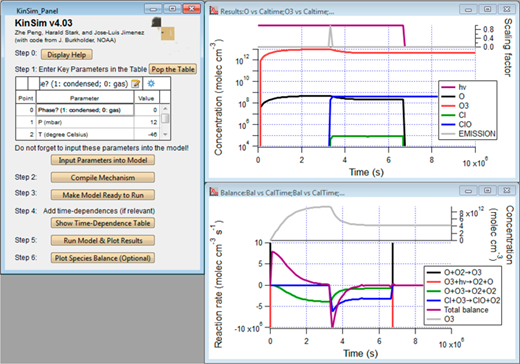Click the KinSim logo image
This screenshot has height=364, width=520.
[x=163, y=28]
